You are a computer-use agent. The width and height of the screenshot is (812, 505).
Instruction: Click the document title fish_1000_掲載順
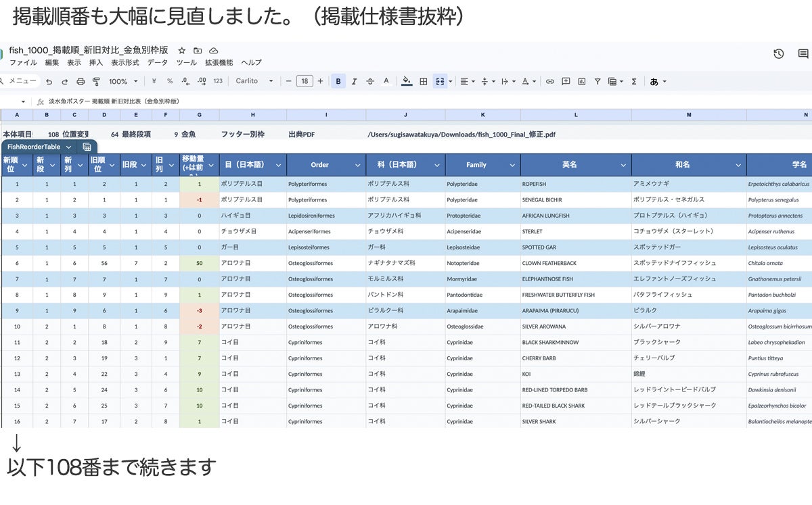click(x=89, y=51)
